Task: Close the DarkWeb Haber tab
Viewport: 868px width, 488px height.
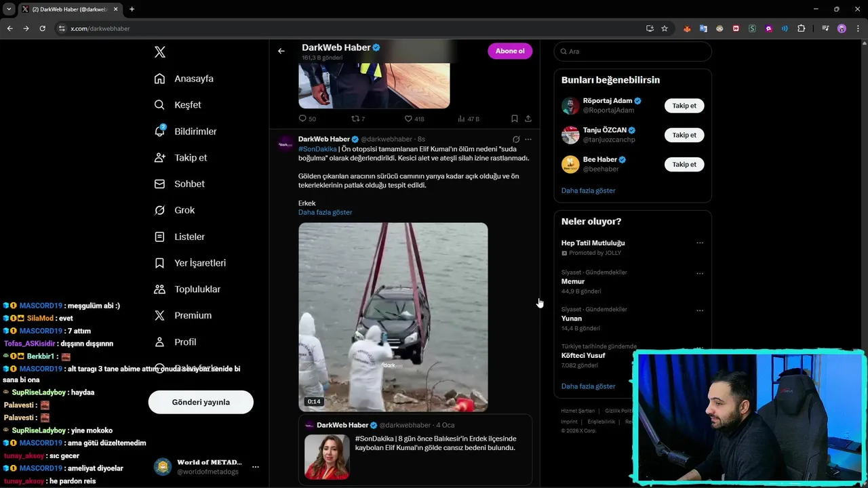Action: (x=115, y=9)
